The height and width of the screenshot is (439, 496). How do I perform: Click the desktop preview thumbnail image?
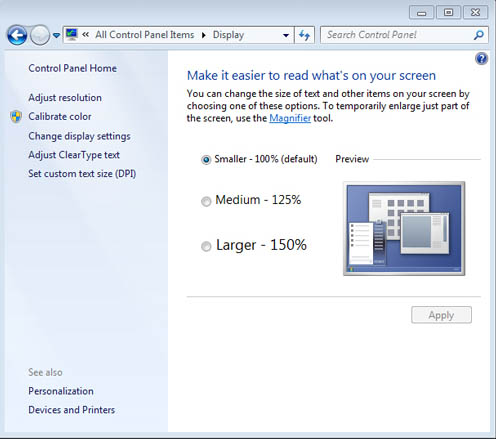pos(404,229)
